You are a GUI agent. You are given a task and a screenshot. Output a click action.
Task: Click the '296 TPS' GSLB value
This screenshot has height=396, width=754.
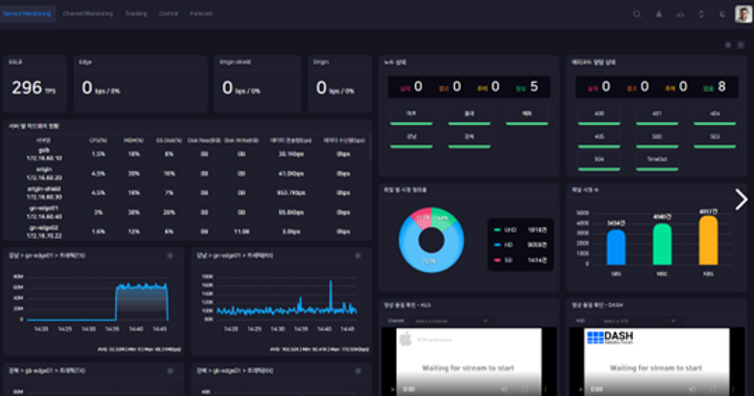(34, 88)
